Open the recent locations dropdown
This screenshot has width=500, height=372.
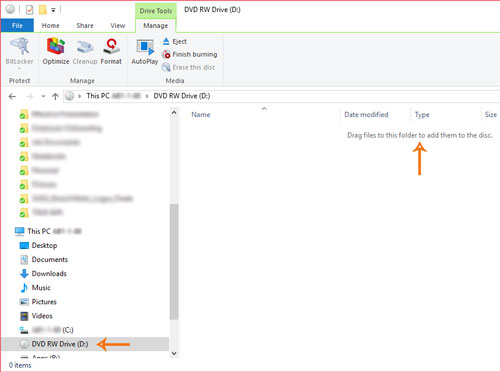(43, 96)
